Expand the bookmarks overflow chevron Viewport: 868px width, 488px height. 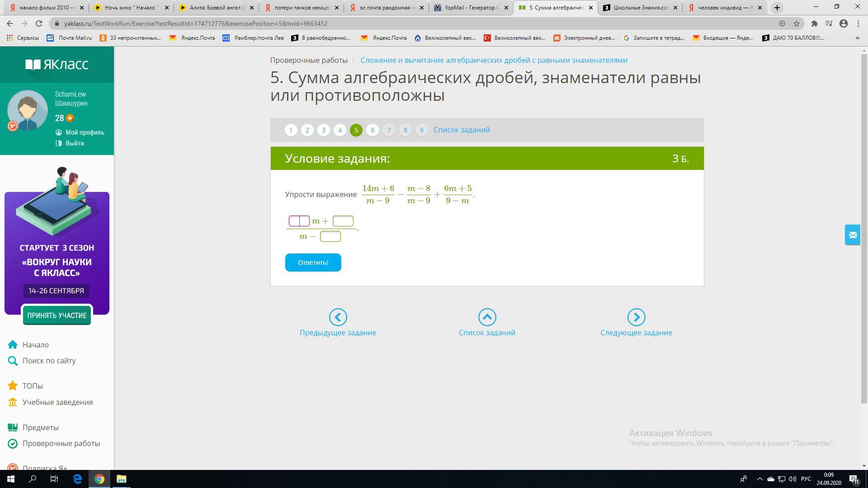click(x=857, y=38)
